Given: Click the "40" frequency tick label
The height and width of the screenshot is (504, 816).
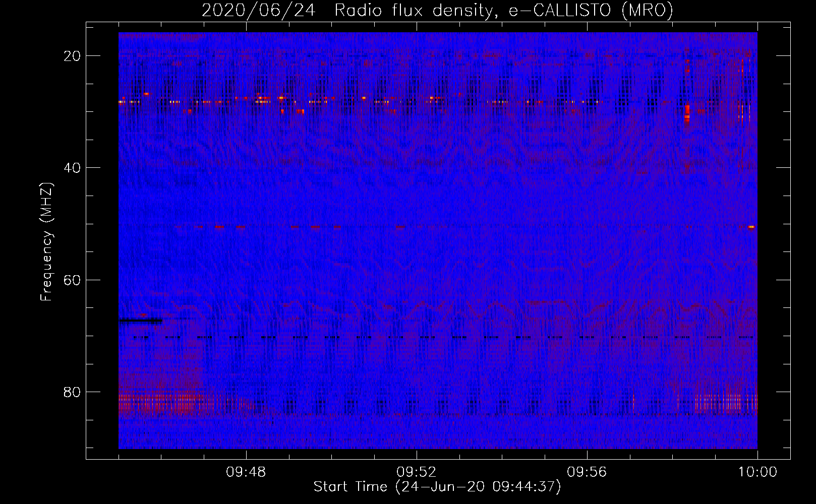Looking at the screenshot, I should click(x=73, y=167).
